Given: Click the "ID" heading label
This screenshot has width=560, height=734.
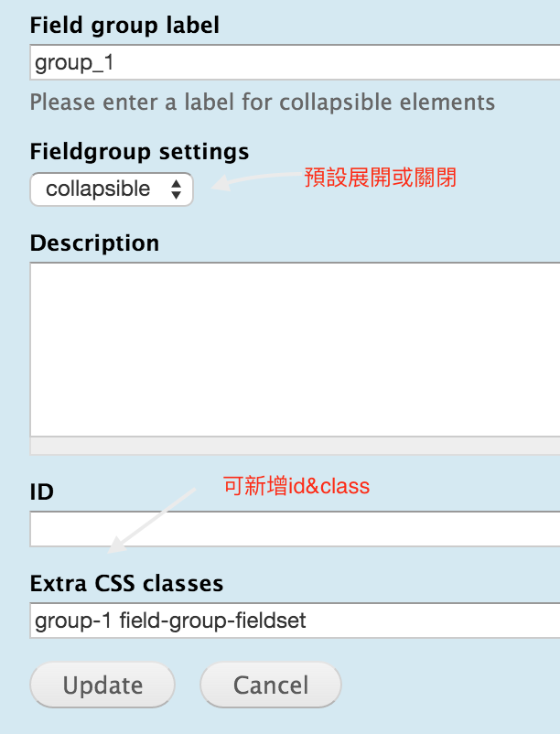Looking at the screenshot, I should point(42,492).
